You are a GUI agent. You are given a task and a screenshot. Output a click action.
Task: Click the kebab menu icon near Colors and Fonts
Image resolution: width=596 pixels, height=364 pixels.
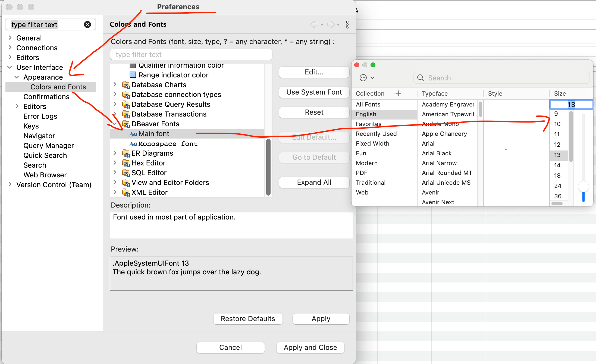[x=347, y=24]
